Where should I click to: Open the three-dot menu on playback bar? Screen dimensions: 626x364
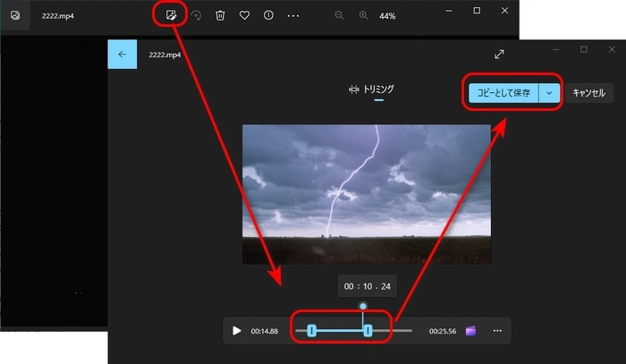click(497, 331)
